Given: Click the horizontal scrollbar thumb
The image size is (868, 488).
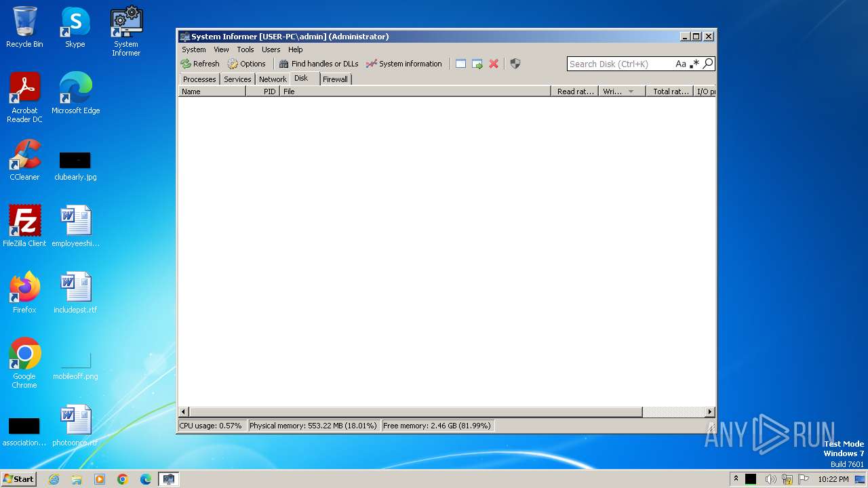Looking at the screenshot, I should (x=416, y=411).
